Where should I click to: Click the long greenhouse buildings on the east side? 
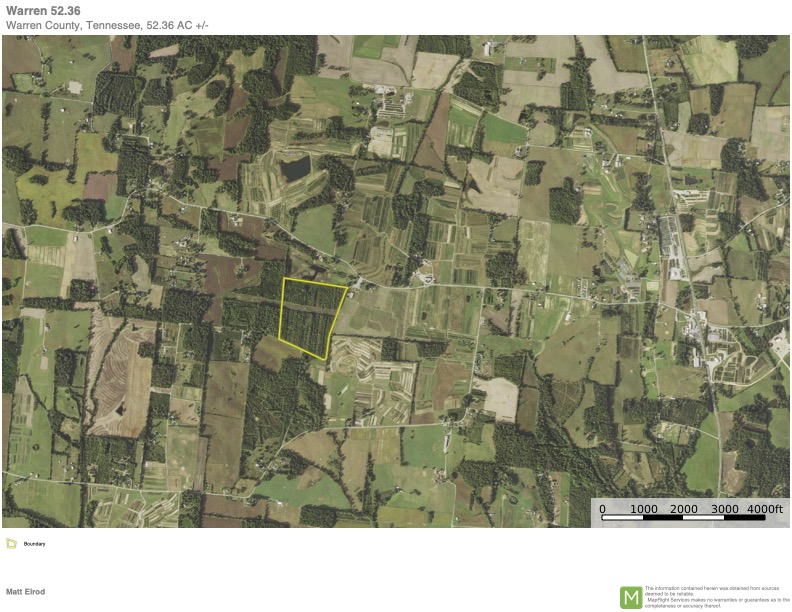[x=668, y=238]
